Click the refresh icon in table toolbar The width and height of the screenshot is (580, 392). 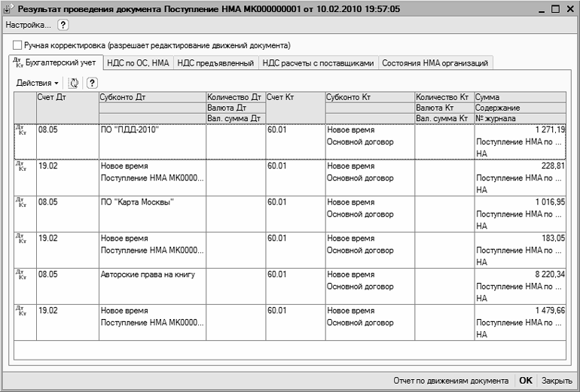[x=73, y=83]
